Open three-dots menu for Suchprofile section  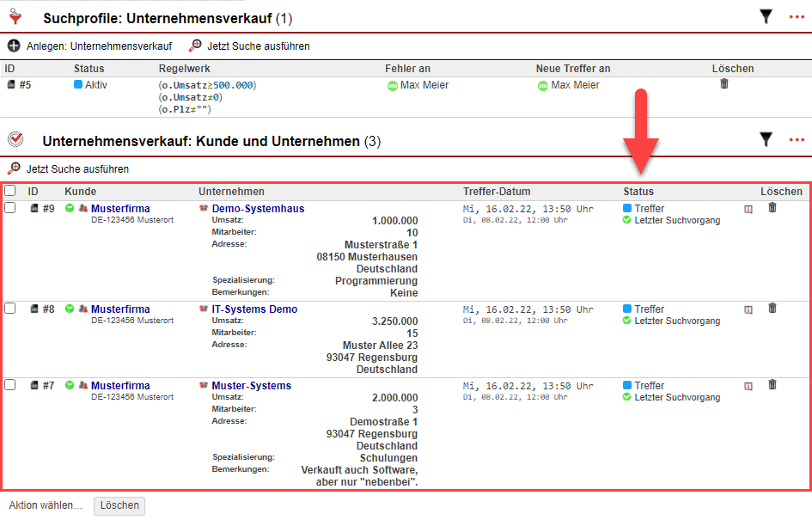pyautogui.click(x=797, y=16)
